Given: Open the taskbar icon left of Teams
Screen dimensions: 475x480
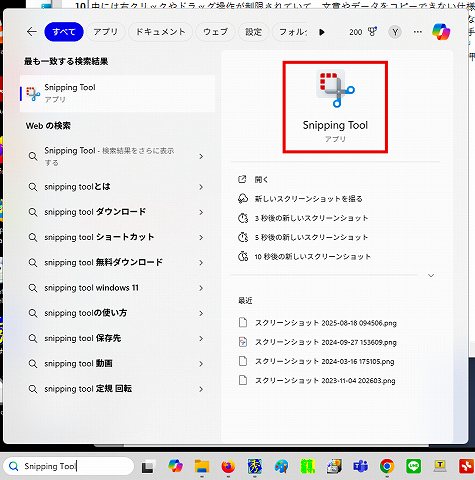Looking at the screenshot, I should pyautogui.click(x=334, y=466).
